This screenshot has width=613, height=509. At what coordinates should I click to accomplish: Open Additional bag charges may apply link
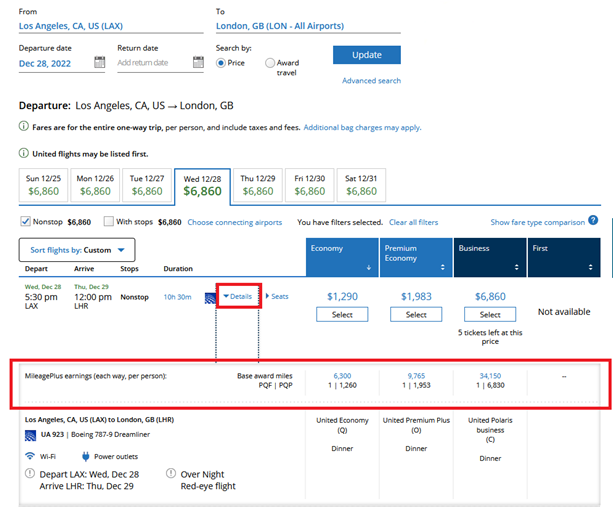(x=362, y=127)
